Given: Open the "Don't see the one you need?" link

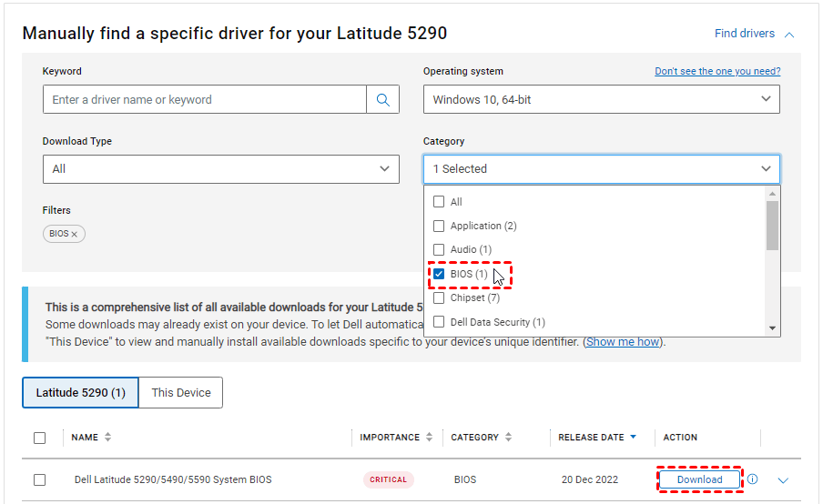Looking at the screenshot, I should click(716, 71).
